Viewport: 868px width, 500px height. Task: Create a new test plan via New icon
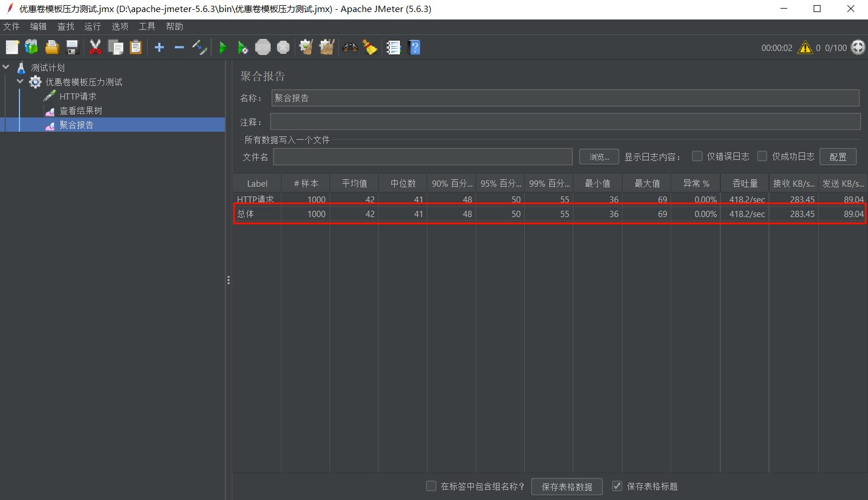[12, 48]
